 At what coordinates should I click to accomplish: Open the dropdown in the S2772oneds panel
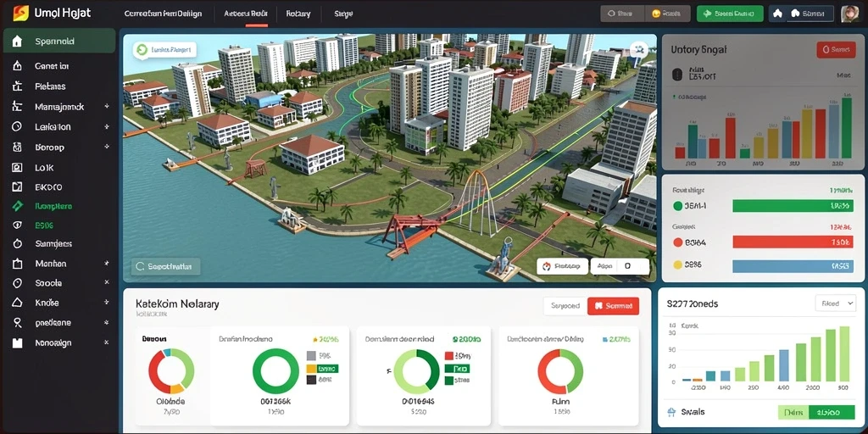tap(835, 303)
